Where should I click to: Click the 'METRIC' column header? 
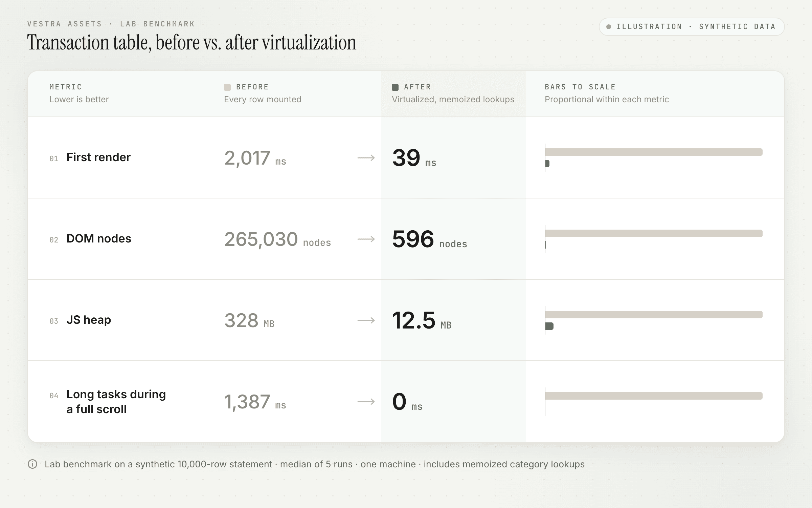click(x=66, y=87)
